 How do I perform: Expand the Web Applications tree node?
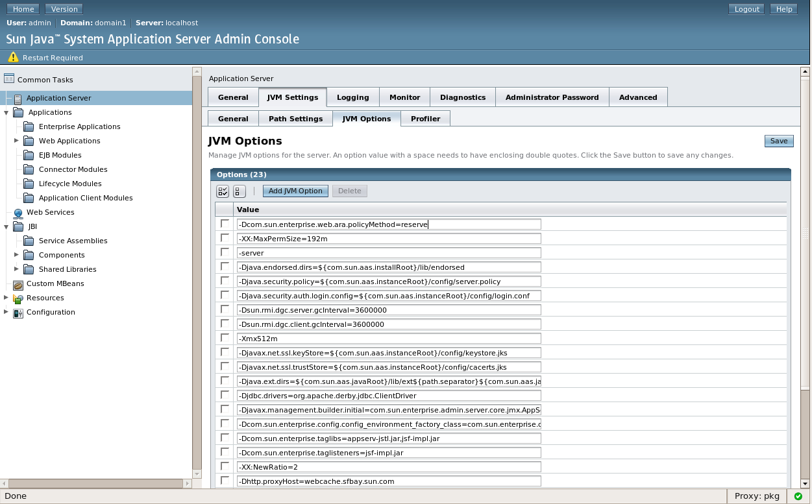coord(17,140)
